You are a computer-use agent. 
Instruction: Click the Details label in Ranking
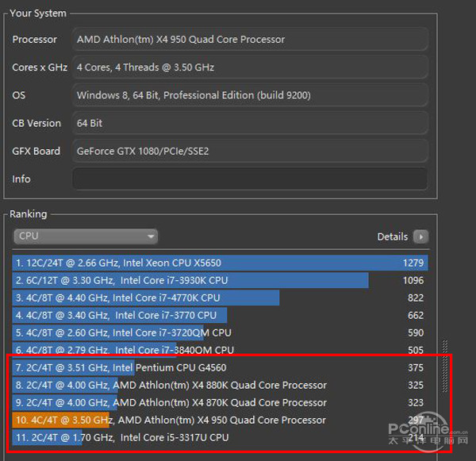point(393,236)
